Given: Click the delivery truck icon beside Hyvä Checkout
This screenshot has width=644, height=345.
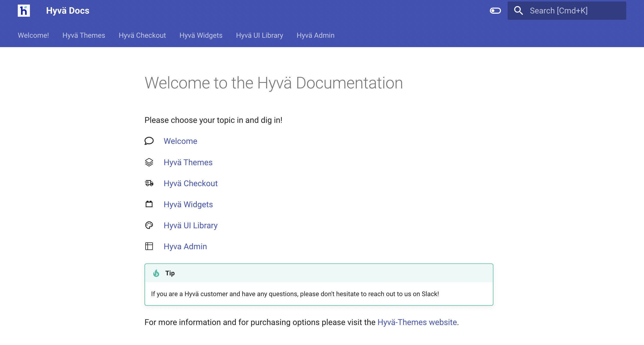Looking at the screenshot, I should pos(149,183).
